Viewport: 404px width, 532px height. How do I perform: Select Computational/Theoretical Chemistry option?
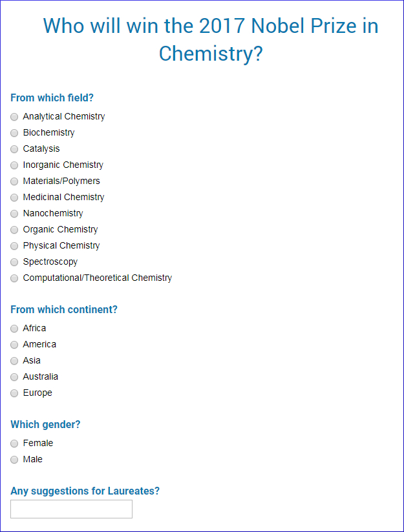coord(14,278)
